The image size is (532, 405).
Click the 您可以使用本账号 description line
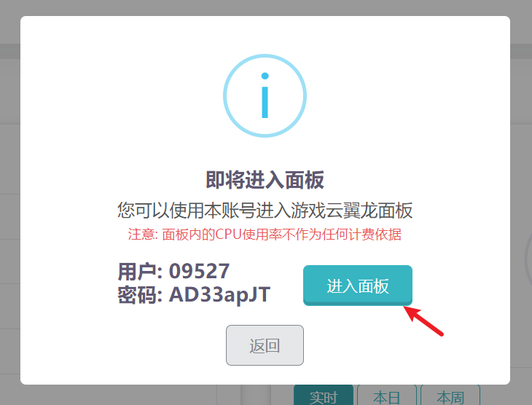click(x=265, y=211)
